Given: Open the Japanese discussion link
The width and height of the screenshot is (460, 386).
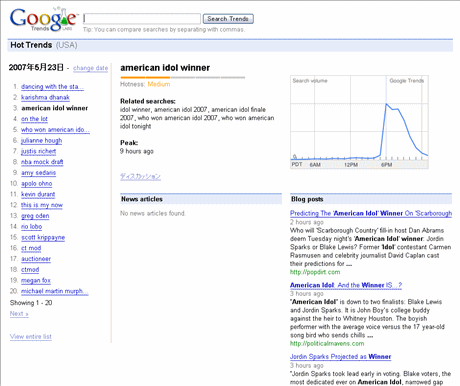Looking at the screenshot, I should 140,176.
